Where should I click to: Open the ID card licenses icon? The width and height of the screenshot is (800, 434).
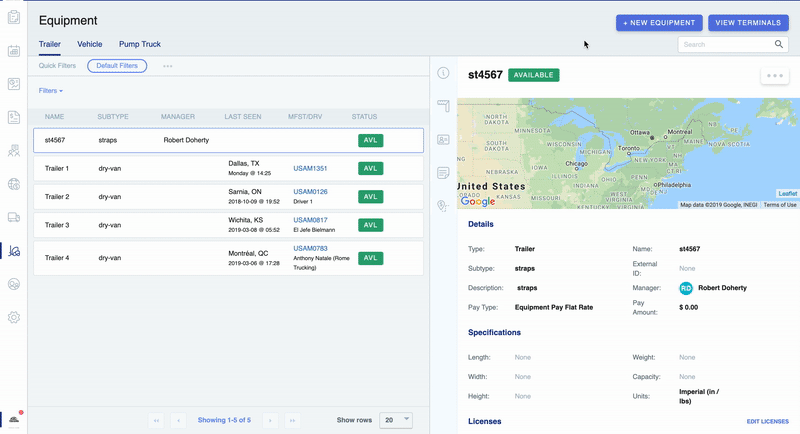443,140
